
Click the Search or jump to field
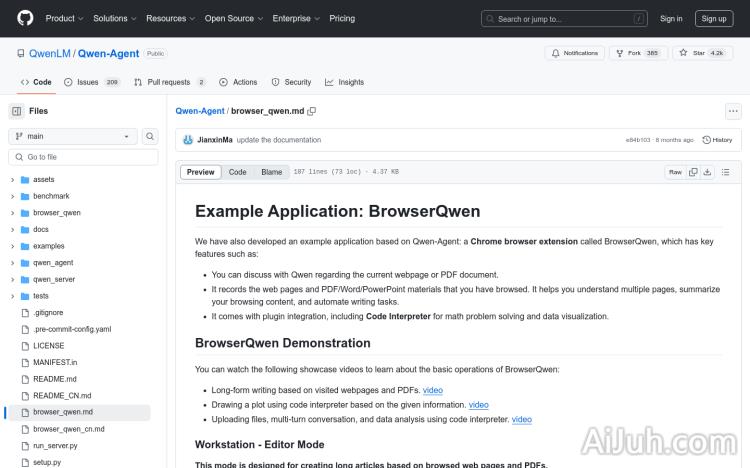tap(564, 19)
